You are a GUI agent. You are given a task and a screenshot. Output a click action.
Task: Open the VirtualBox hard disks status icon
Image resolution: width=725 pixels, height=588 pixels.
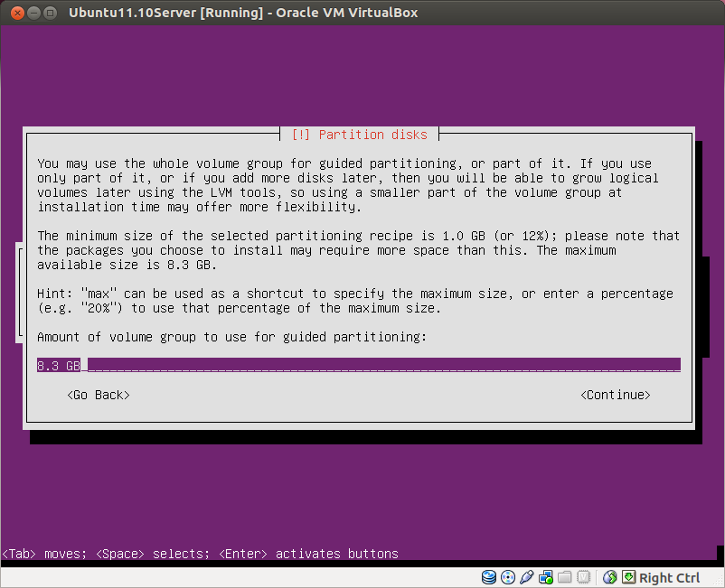click(489, 577)
